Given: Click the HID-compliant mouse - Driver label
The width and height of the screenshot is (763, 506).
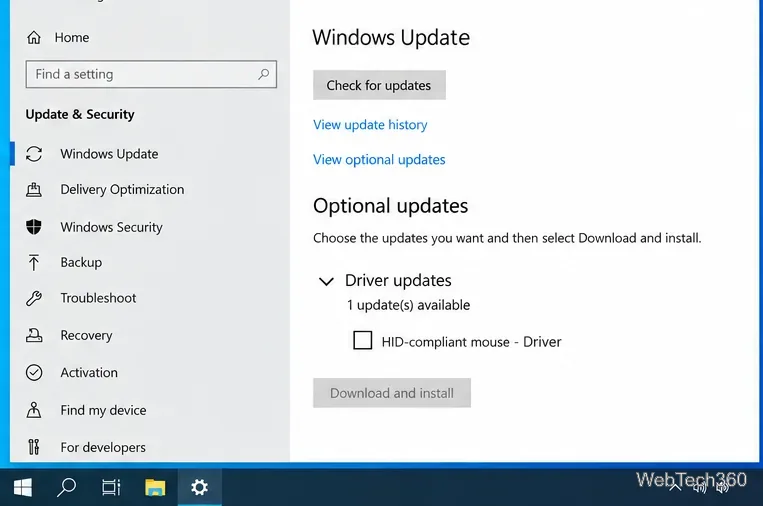Looking at the screenshot, I should (472, 342).
